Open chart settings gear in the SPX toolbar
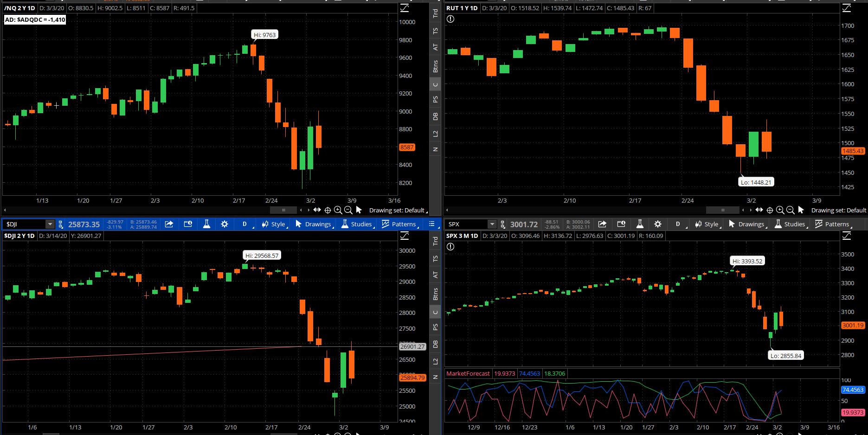The height and width of the screenshot is (435, 868). click(658, 224)
